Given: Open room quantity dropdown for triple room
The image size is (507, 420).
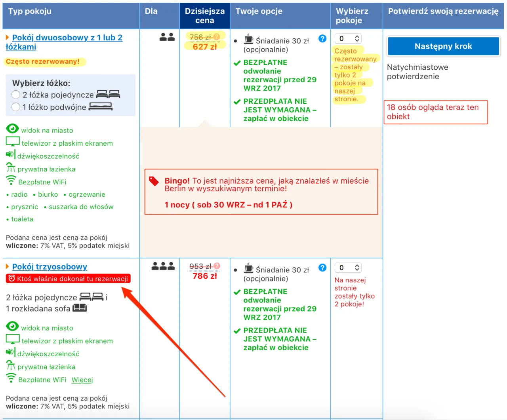Looking at the screenshot, I should tap(348, 268).
